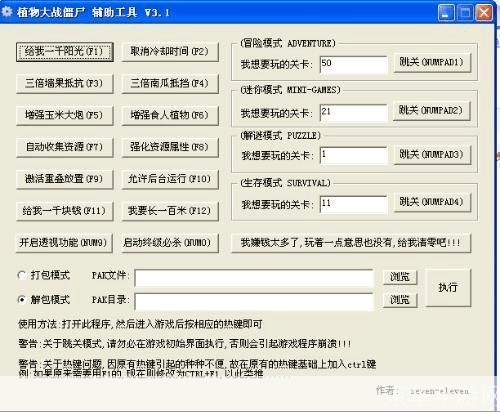Click the Adventure level input field

point(354,64)
